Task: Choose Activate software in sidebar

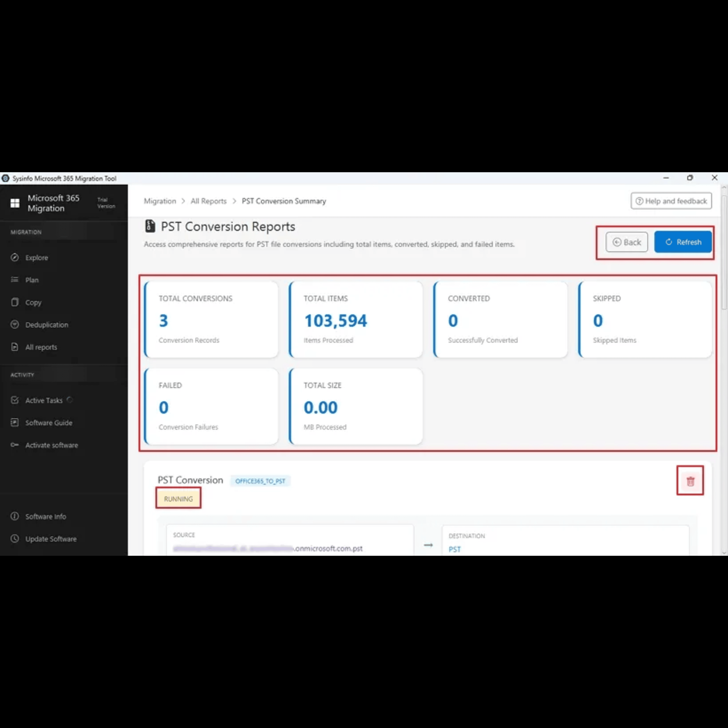Action: point(52,445)
